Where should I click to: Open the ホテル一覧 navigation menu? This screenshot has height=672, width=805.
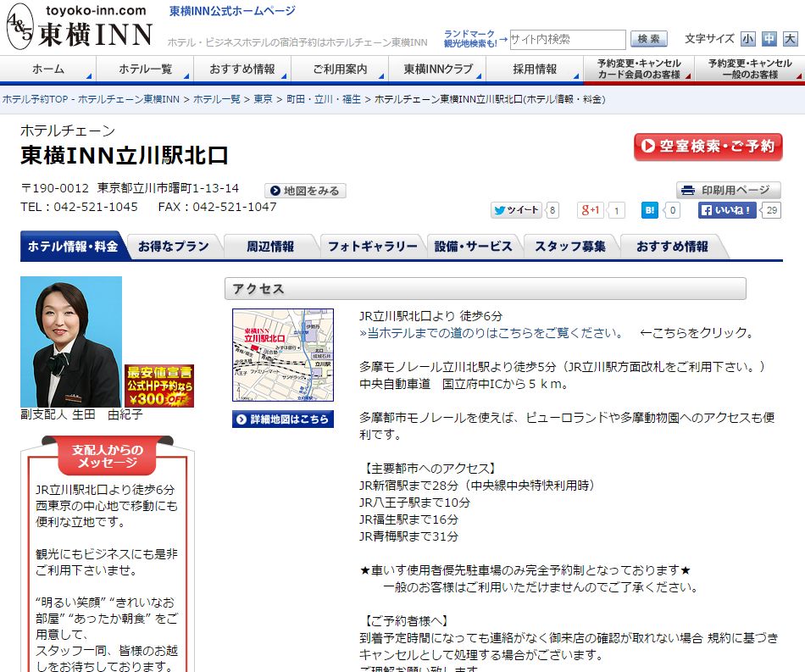coord(145,69)
